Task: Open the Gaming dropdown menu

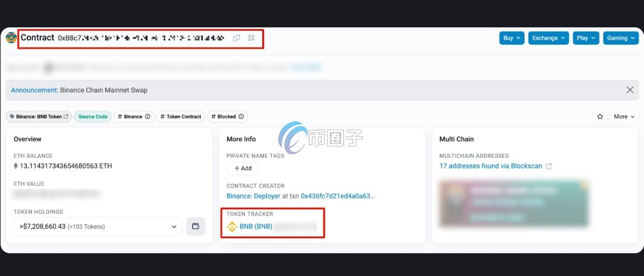Action: [621, 38]
